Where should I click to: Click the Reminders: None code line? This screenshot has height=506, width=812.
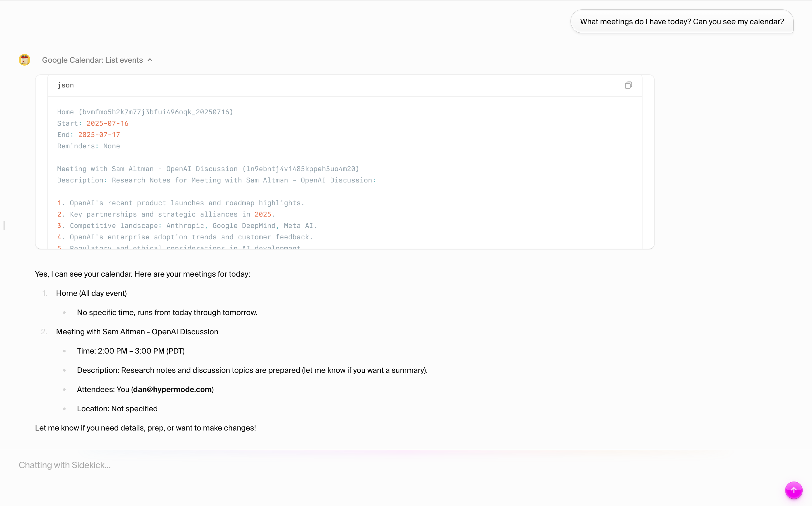pyautogui.click(x=88, y=146)
